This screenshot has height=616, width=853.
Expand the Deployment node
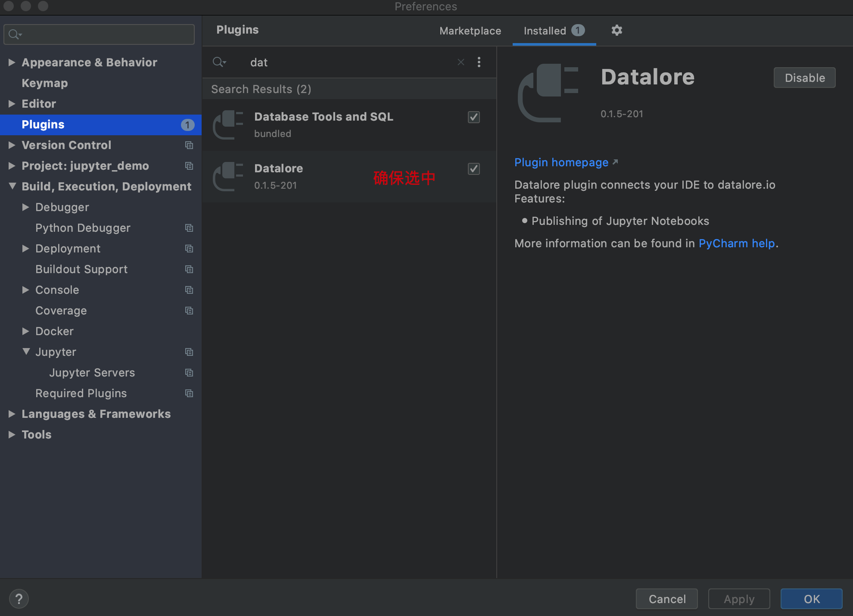[x=25, y=249]
